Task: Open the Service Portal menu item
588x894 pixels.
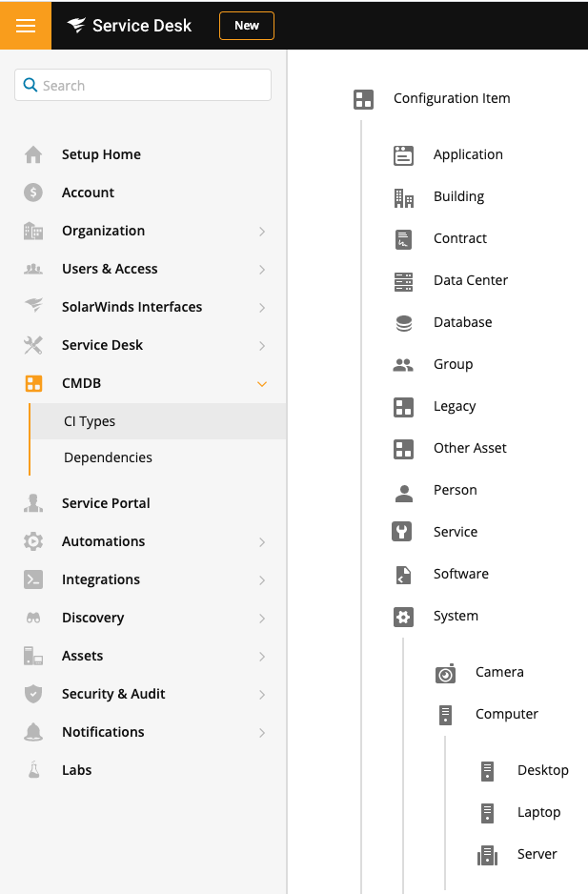Action: pos(106,503)
